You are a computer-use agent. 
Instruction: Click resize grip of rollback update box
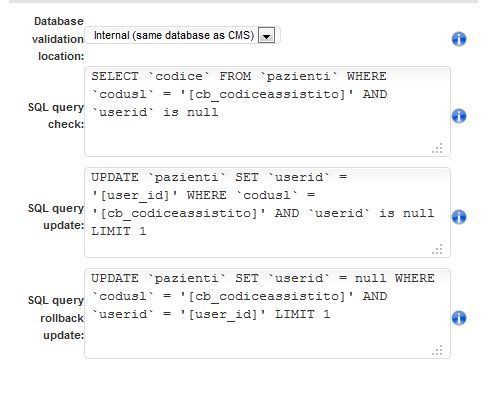tap(437, 350)
